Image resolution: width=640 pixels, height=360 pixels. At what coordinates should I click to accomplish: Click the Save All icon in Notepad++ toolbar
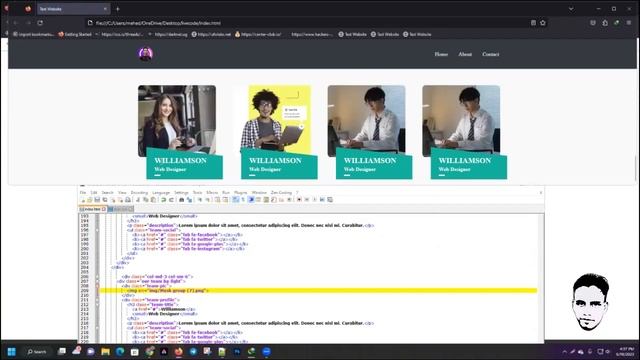click(105, 200)
